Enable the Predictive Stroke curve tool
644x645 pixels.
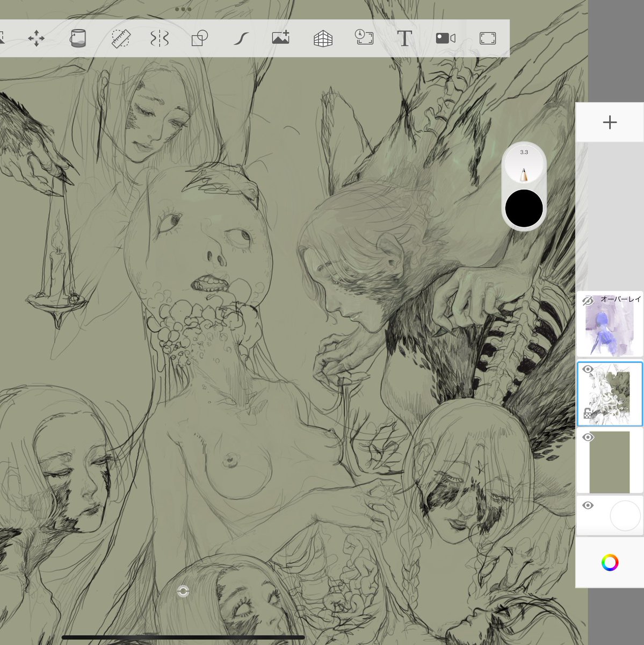[x=241, y=39]
